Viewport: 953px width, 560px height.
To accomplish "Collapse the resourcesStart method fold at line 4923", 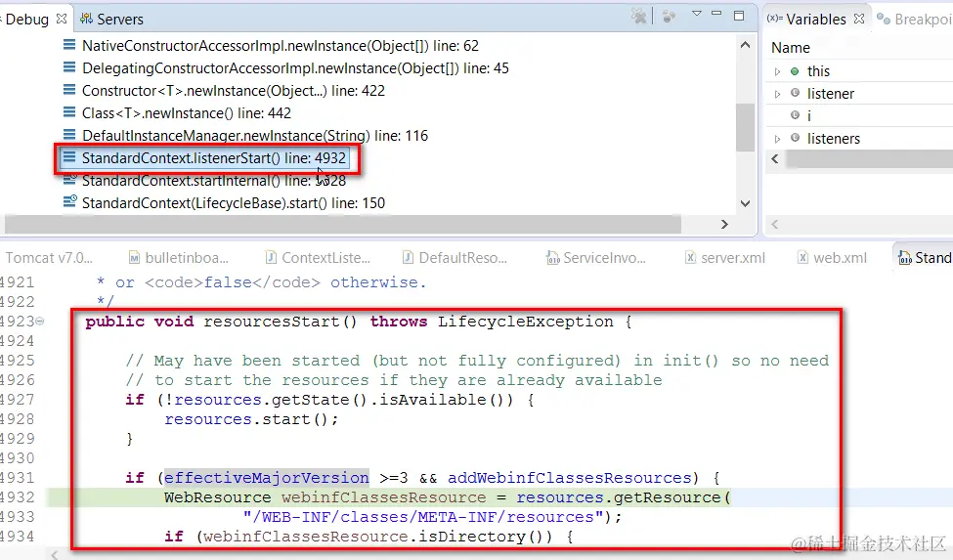I will click(x=39, y=322).
